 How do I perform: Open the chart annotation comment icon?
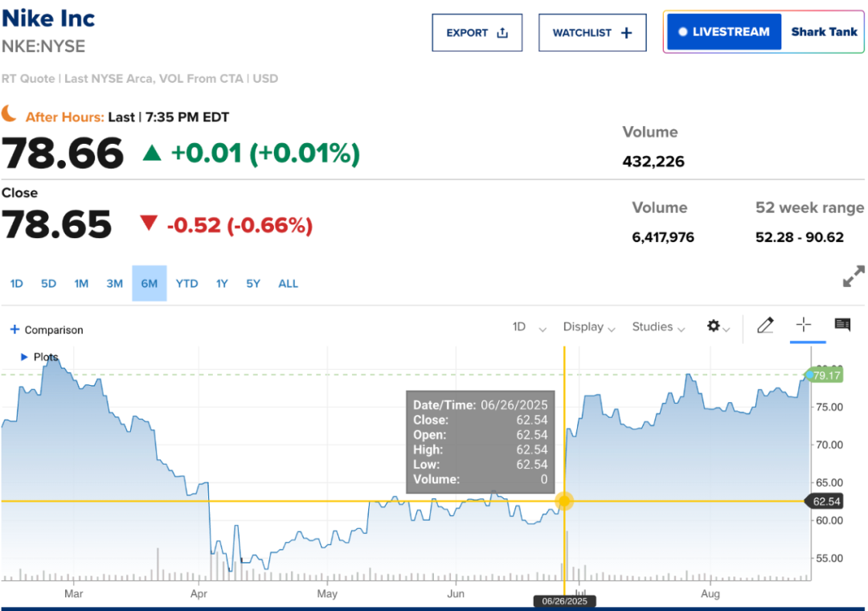(842, 325)
